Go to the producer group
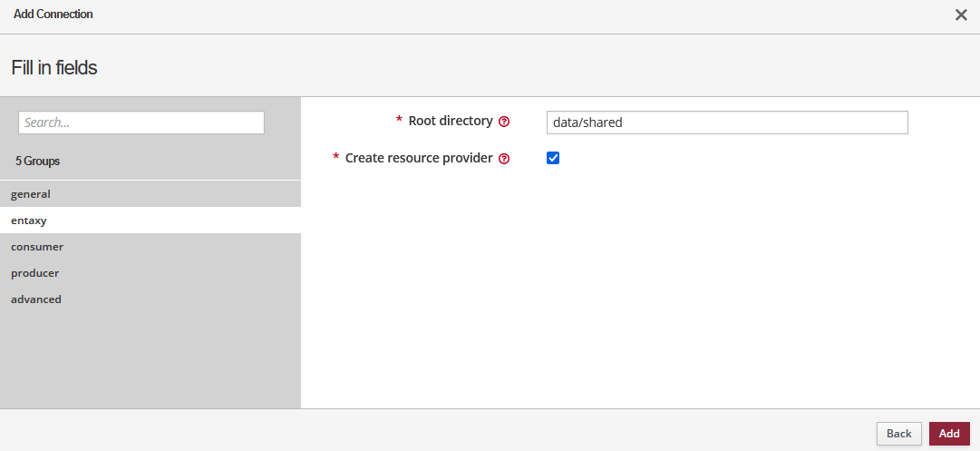The height and width of the screenshot is (451, 980). [x=35, y=273]
